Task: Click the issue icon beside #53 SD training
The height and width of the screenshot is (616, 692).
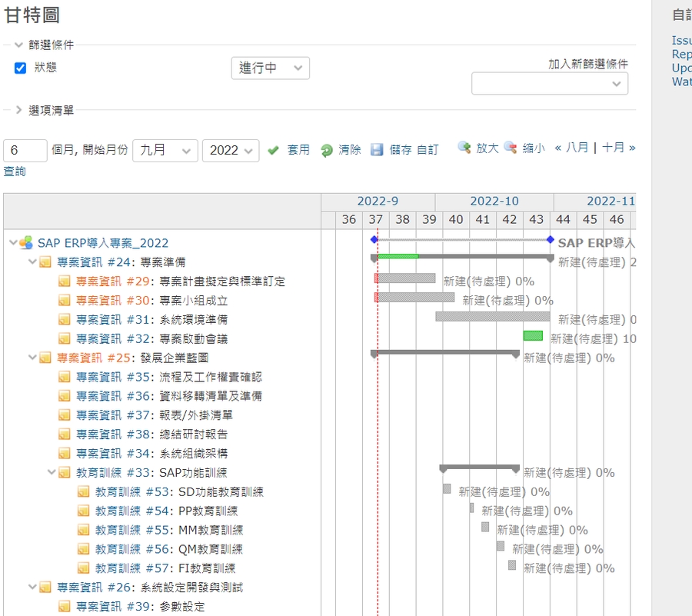Action: point(84,492)
